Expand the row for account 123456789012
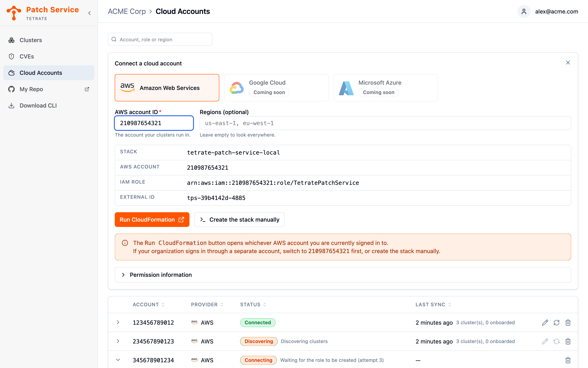 point(118,322)
